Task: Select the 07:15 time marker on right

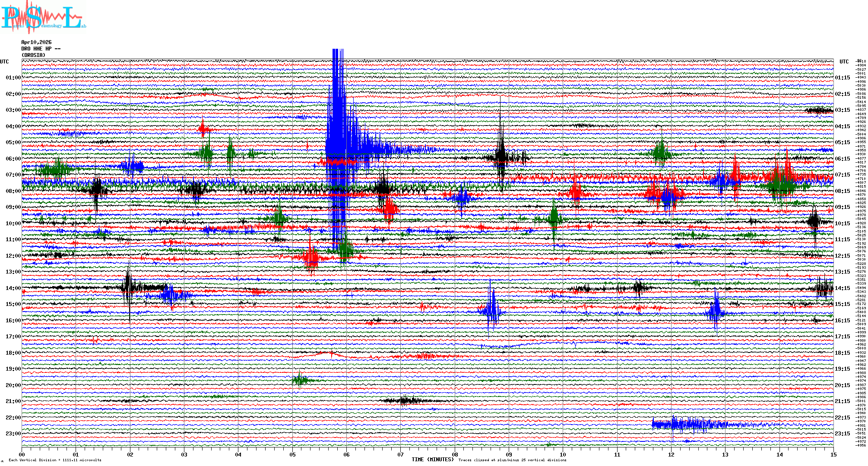Action: click(x=842, y=175)
